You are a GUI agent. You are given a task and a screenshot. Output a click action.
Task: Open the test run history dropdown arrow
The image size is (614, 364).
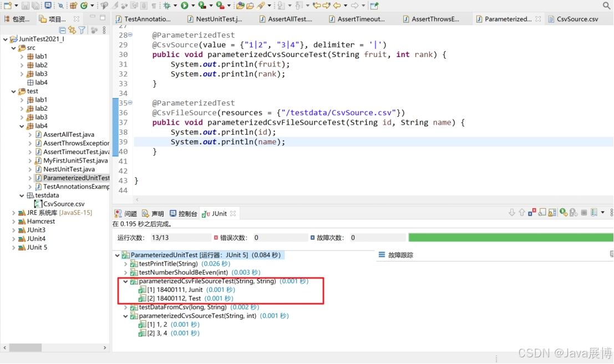(602, 212)
